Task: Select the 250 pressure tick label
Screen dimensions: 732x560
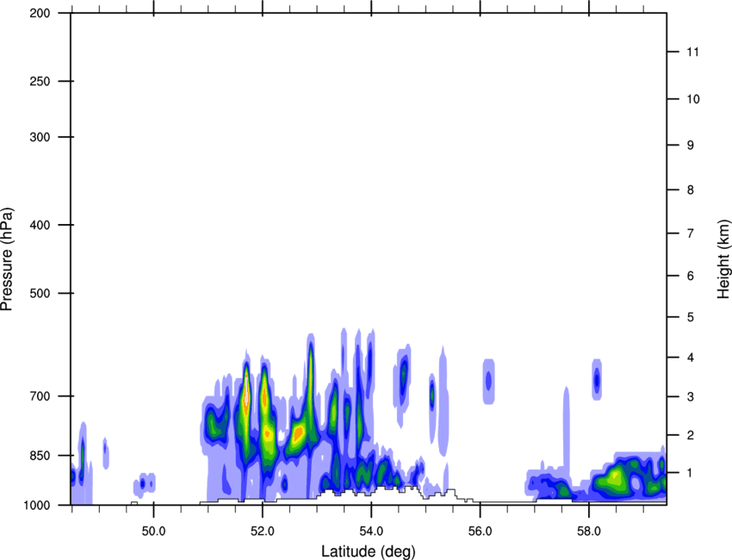Action: pos(40,81)
